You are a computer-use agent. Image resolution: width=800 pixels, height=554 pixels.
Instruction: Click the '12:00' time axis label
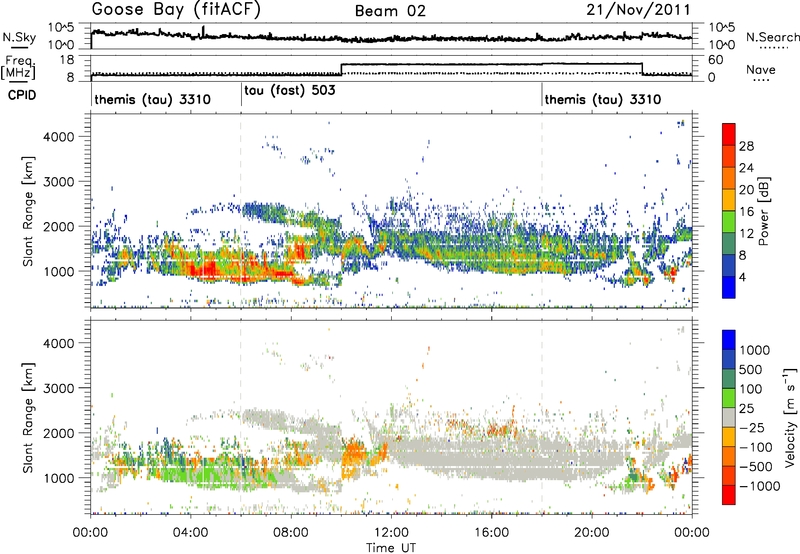(x=391, y=533)
